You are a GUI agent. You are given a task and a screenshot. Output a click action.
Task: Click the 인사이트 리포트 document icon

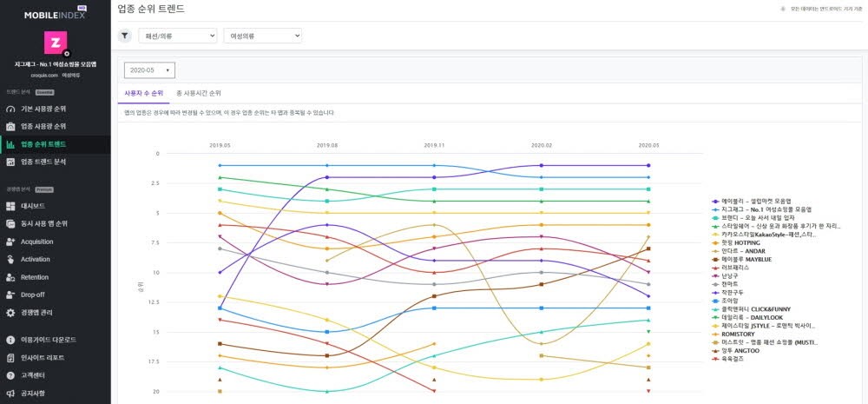10,358
